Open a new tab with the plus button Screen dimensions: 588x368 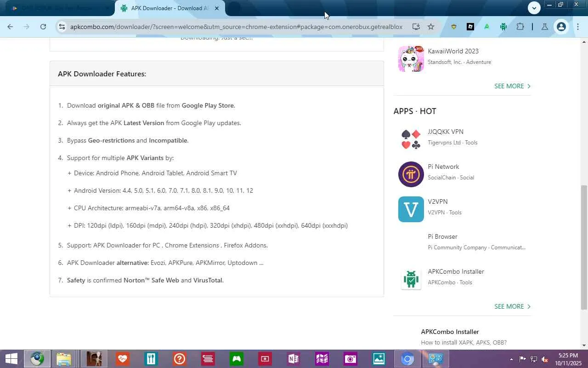(x=234, y=8)
